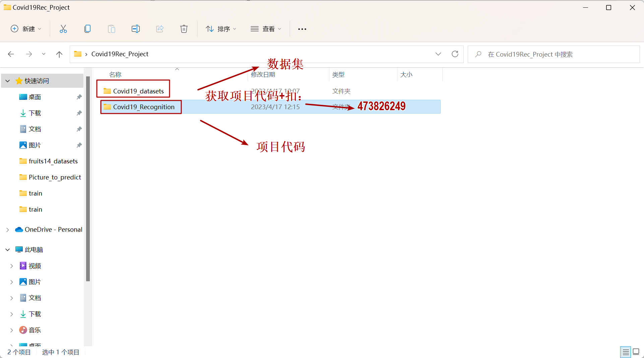
Task: Select 此电脑 in navigation pane
Action: (29, 249)
